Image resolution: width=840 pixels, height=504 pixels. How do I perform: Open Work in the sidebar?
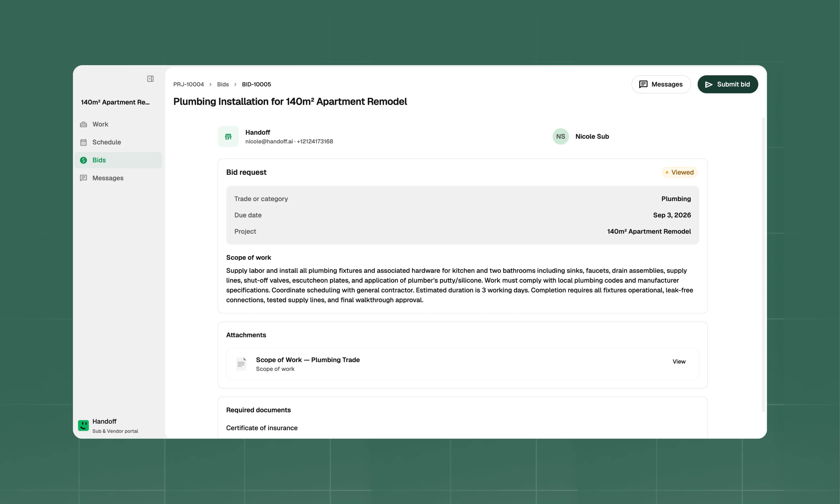pos(118,124)
